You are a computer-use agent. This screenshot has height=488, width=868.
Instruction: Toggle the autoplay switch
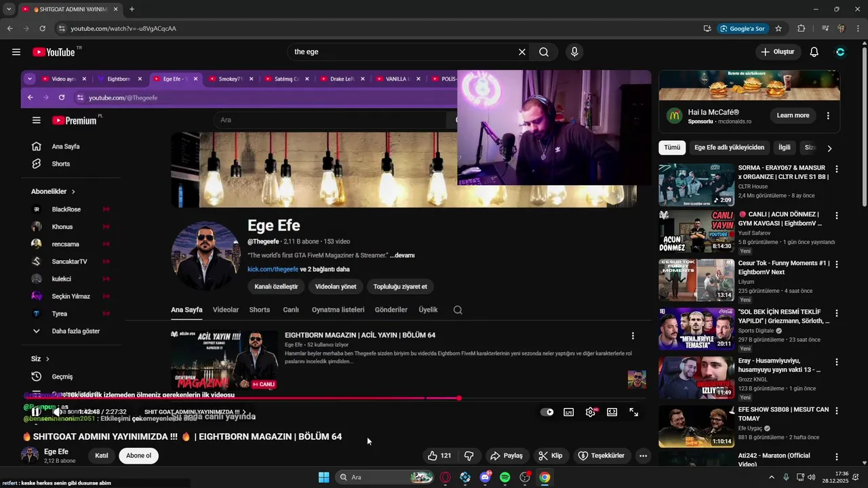[547, 412]
